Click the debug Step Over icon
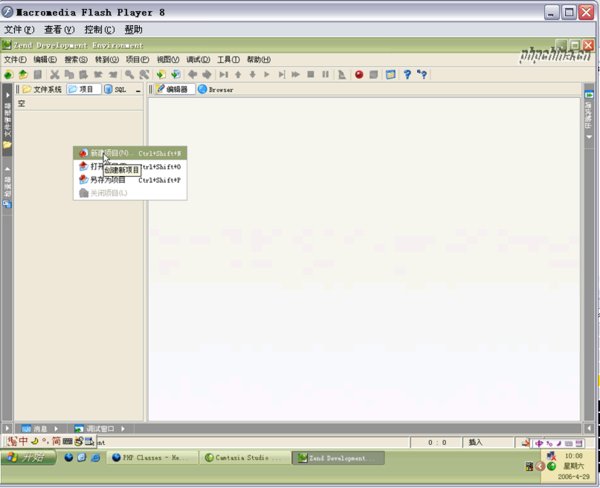 click(224, 75)
